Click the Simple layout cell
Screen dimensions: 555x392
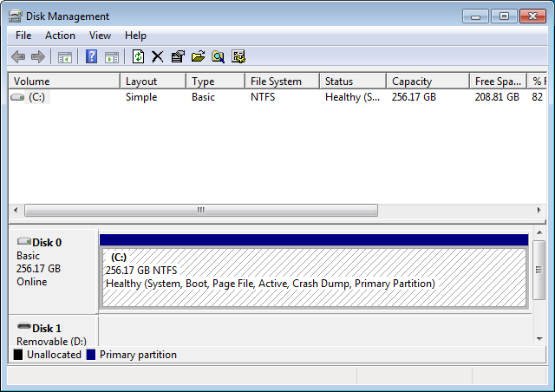point(141,97)
